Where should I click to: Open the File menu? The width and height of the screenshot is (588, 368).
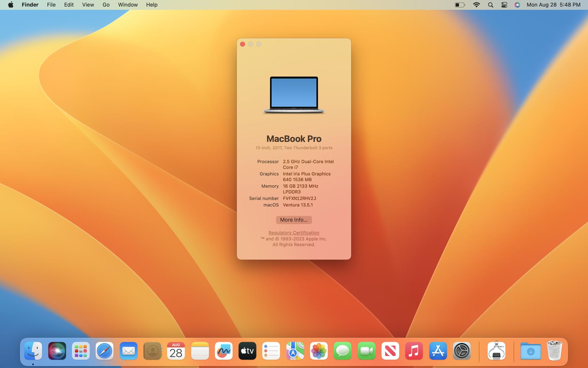click(51, 5)
